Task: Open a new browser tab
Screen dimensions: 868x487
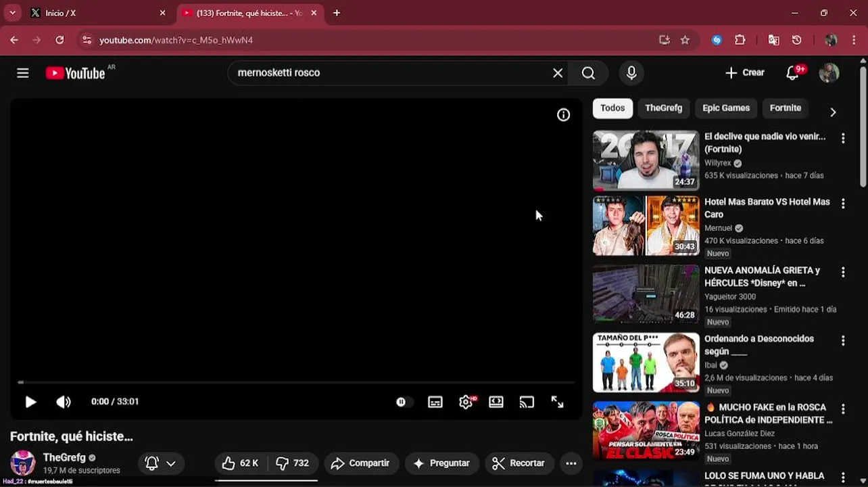Action: [x=337, y=13]
